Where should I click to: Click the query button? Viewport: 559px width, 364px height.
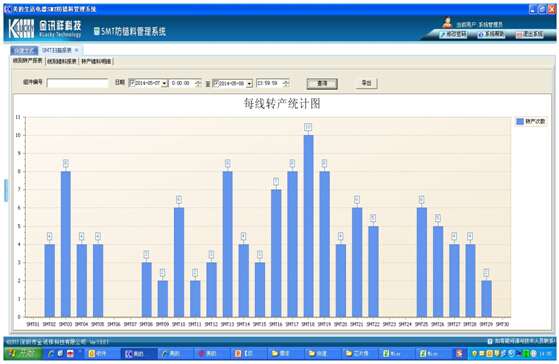322,84
